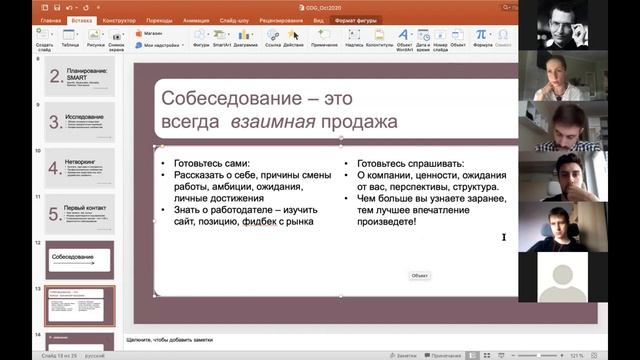Switch to Рецензирование (Review) tab

point(281,20)
